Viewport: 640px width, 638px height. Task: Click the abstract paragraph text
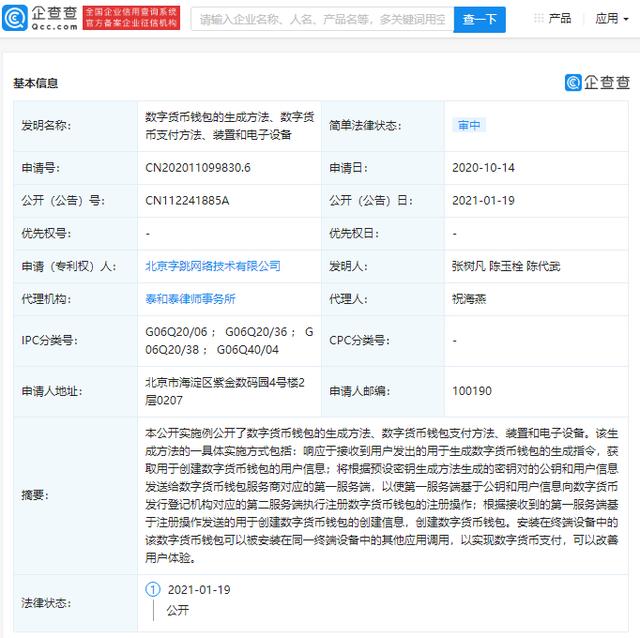coord(381,495)
